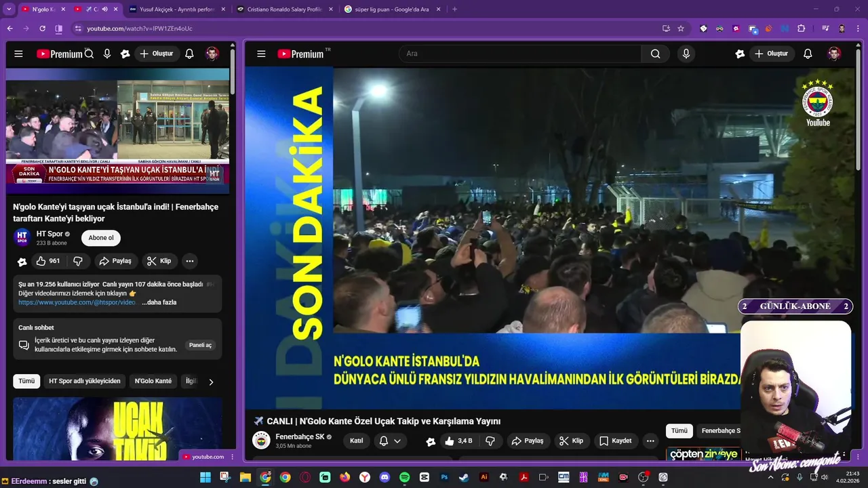
Task: Select the Tümü chip in right window
Action: [x=679, y=431]
